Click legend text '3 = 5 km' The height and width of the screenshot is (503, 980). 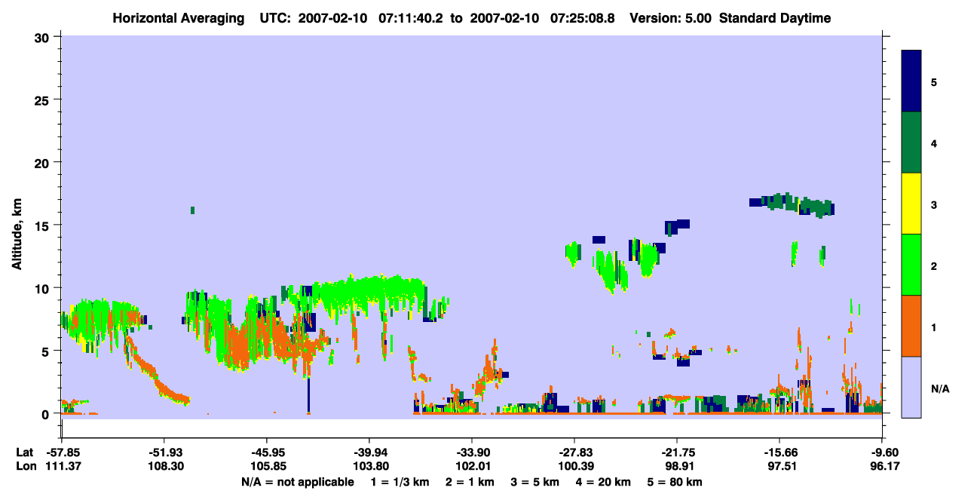[x=534, y=482]
